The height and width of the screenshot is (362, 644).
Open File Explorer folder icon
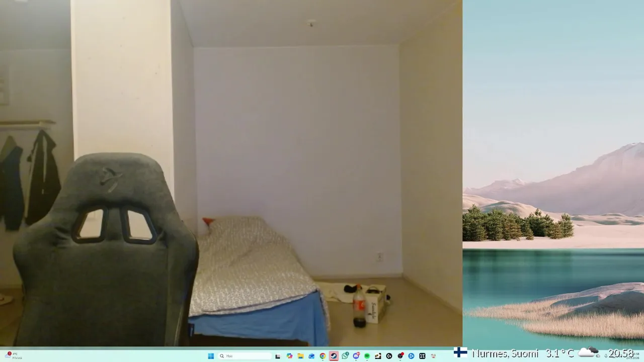tap(300, 356)
